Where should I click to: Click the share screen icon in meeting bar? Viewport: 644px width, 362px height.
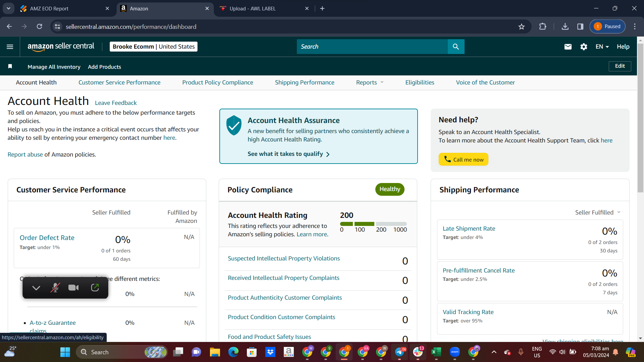coord(95,288)
